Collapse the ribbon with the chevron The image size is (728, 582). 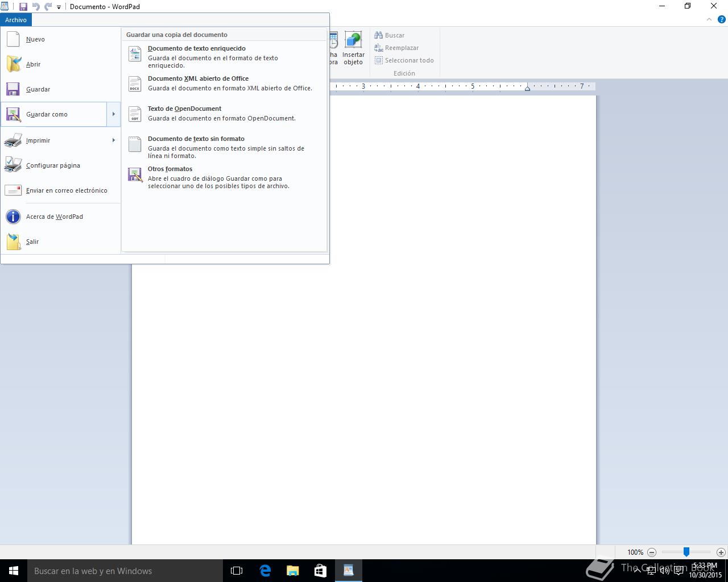point(709,19)
